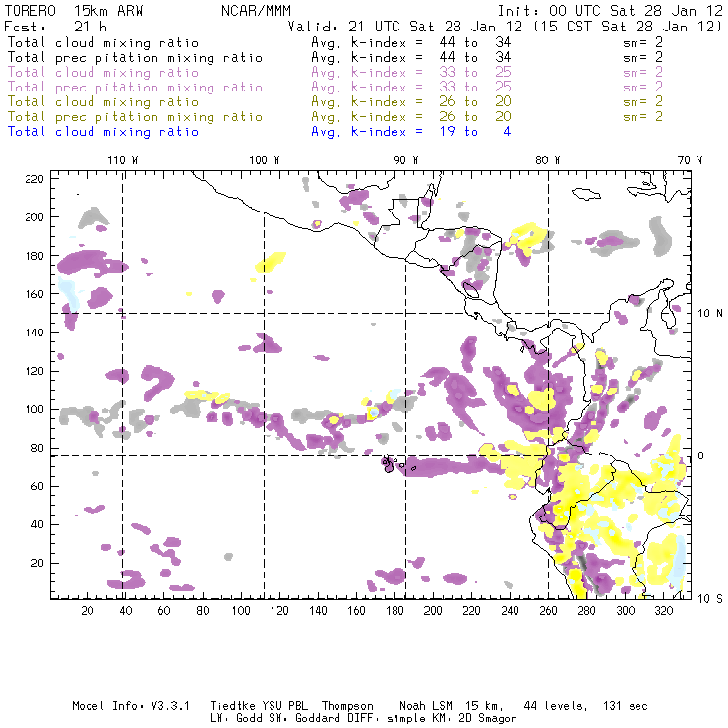Click the '131 sec' text in the footer
Image resolution: width=728 pixels, height=728 pixels.
(x=625, y=706)
